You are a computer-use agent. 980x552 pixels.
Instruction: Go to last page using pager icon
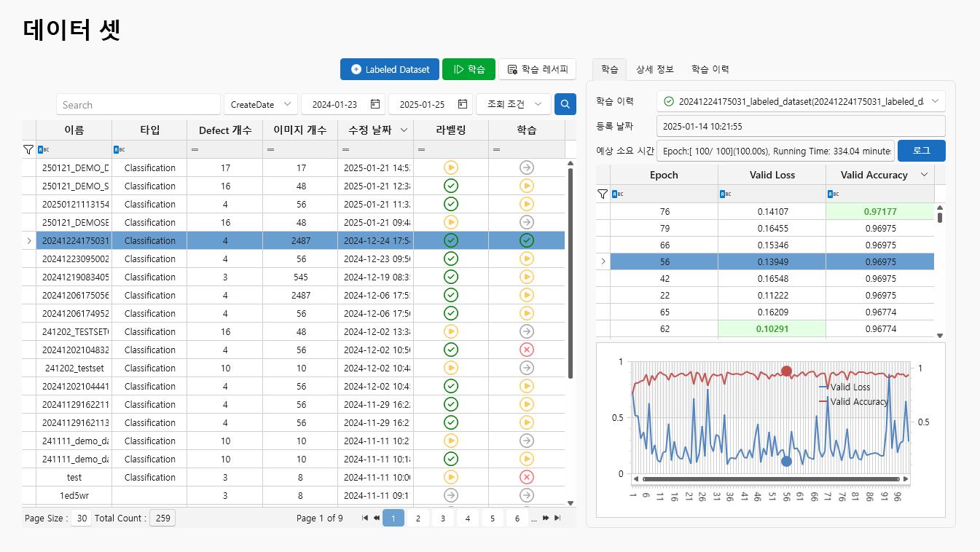pos(557,518)
